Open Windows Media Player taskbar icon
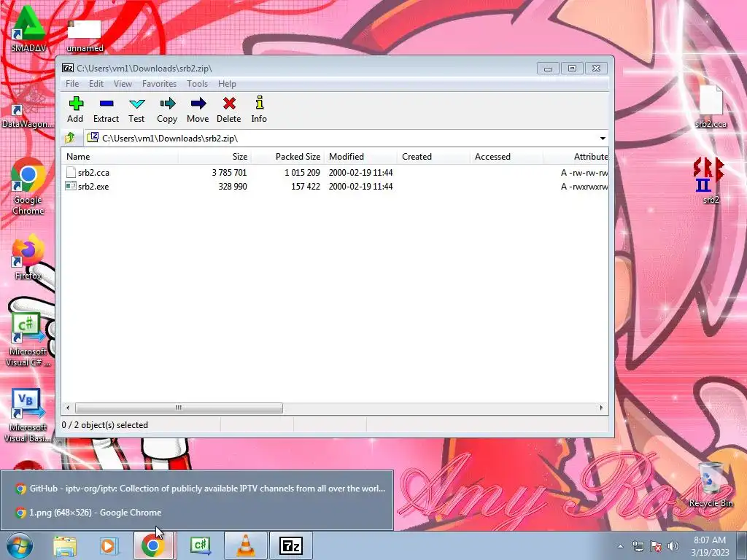The width and height of the screenshot is (747, 560). (108, 545)
